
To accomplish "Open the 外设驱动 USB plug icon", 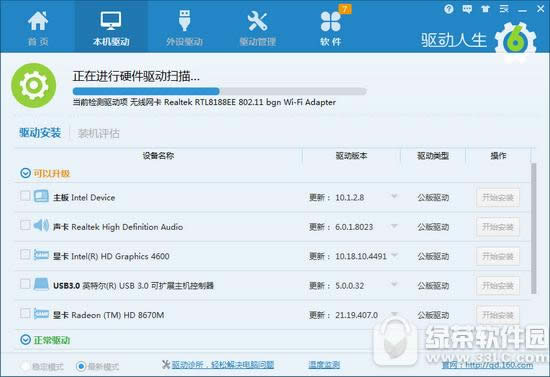I will point(185,21).
